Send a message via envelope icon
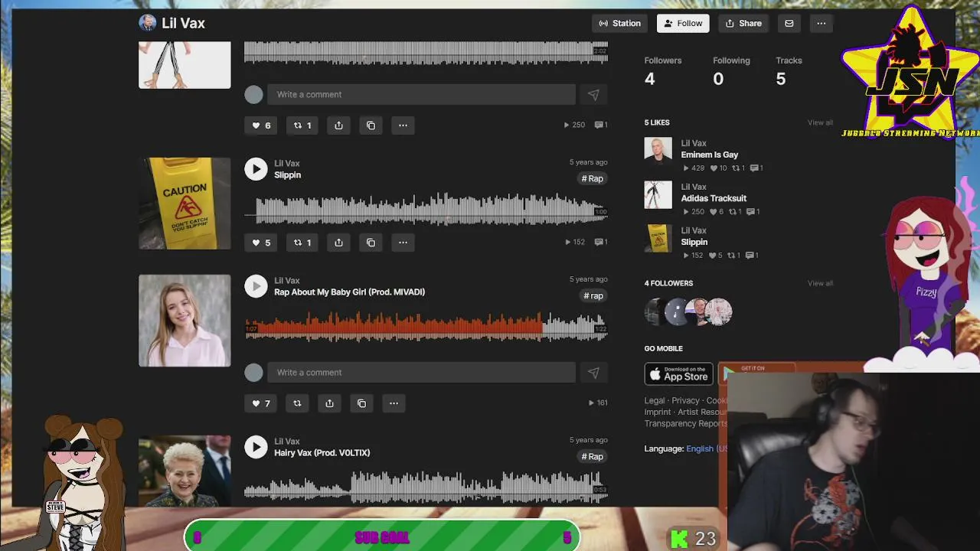The height and width of the screenshot is (551, 980). tap(789, 23)
